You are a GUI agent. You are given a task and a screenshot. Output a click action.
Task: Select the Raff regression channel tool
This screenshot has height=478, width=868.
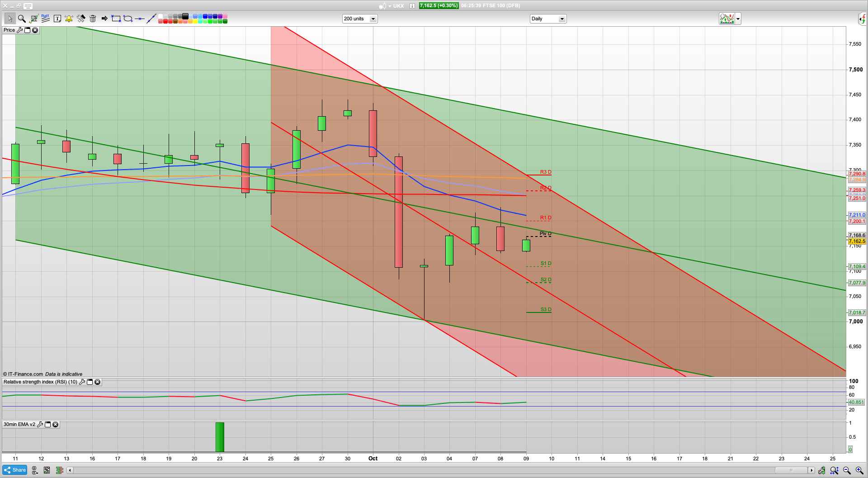(45, 19)
